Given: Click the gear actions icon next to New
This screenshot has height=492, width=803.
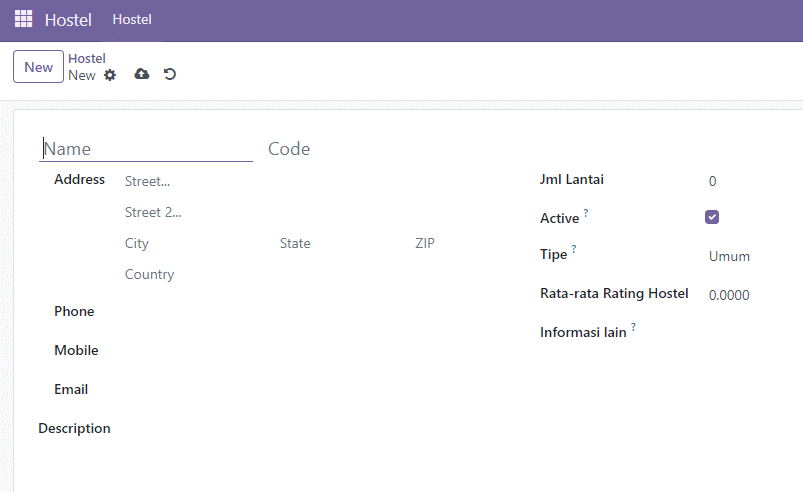Looking at the screenshot, I should (x=110, y=75).
